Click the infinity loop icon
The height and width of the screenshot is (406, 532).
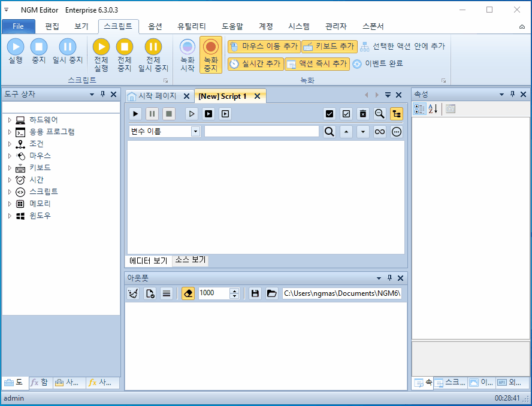(380, 132)
